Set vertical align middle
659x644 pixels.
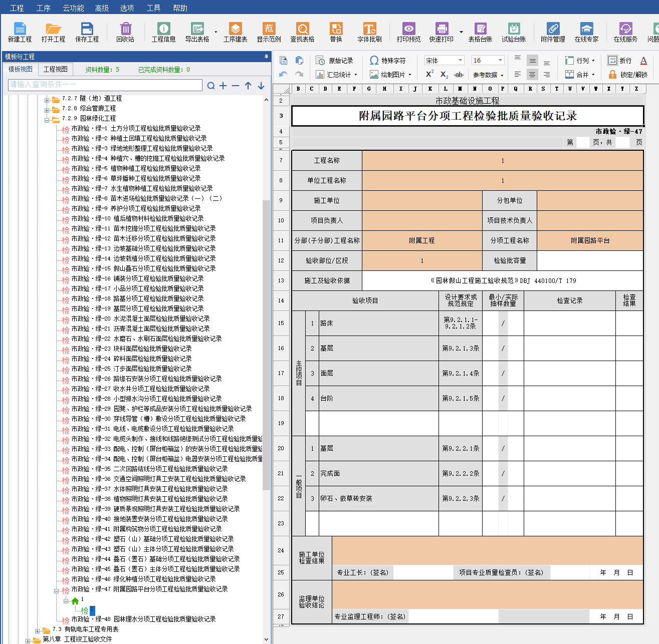pos(532,61)
